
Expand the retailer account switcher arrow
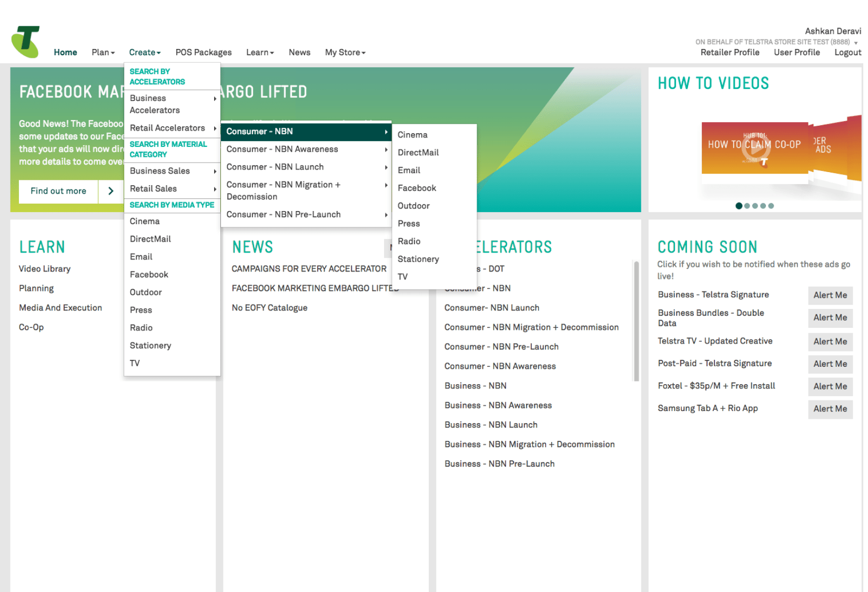click(856, 43)
